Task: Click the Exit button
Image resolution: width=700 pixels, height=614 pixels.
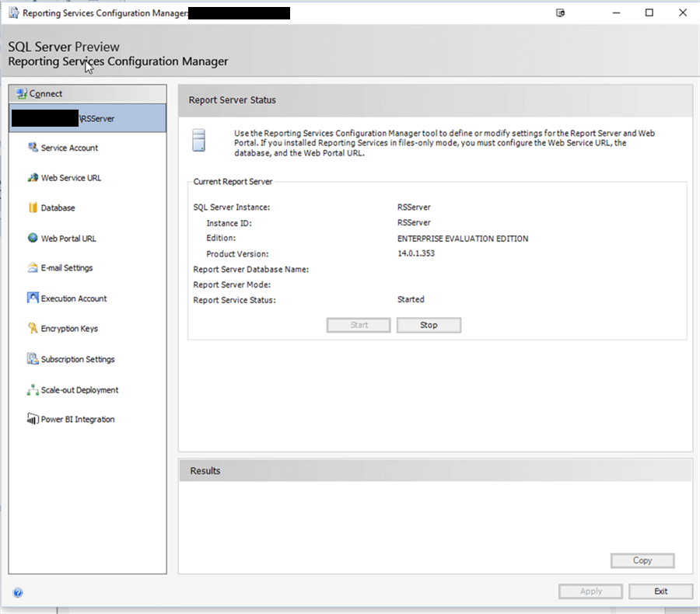Action: tap(660, 591)
